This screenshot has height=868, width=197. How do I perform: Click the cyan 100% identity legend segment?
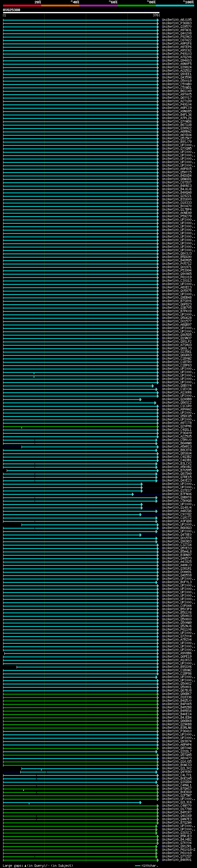(x=175, y=6)
